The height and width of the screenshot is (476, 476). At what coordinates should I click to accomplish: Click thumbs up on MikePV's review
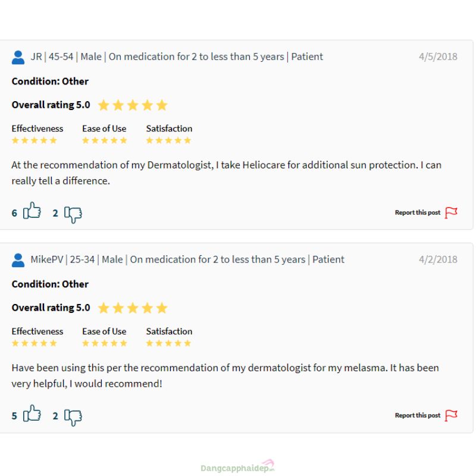[32, 413]
